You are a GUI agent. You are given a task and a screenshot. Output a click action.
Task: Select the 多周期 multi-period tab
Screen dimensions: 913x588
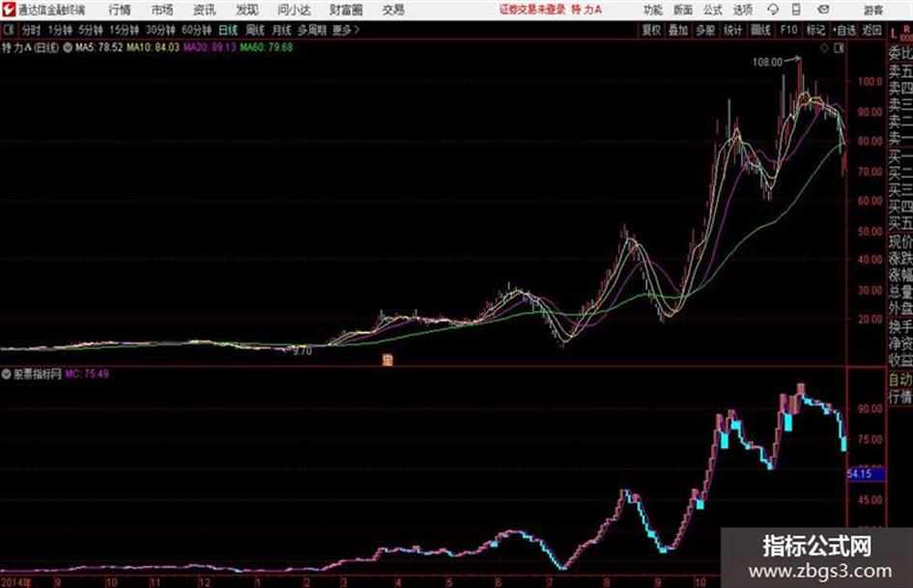click(312, 30)
